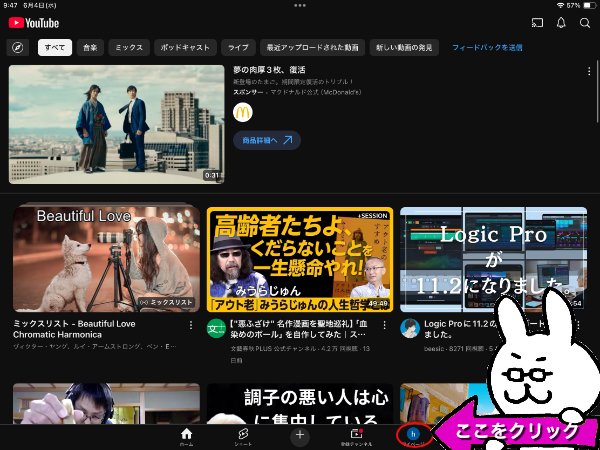Open the profile avatar My Page tab
Screen dimensions: 600x450
pyautogui.click(x=413, y=434)
